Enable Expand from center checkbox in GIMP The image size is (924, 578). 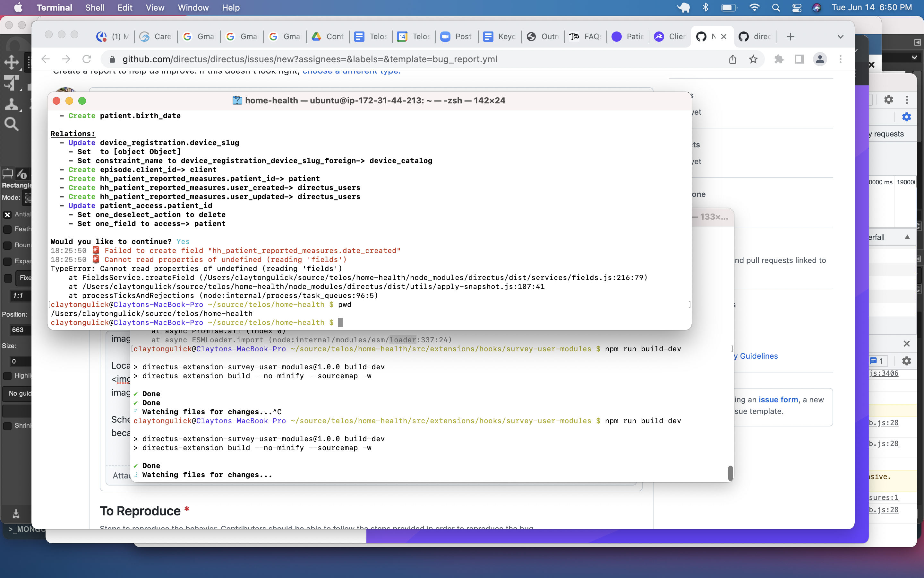click(7, 261)
